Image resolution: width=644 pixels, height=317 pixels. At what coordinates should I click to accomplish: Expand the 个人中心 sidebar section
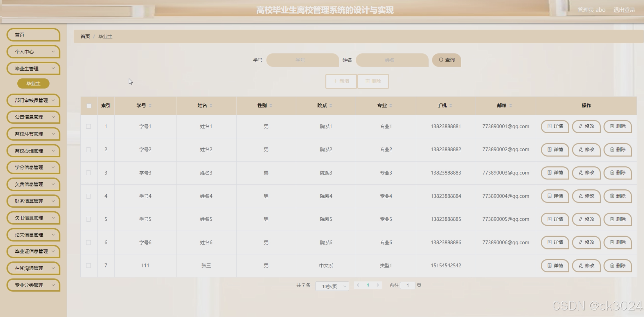(33, 52)
